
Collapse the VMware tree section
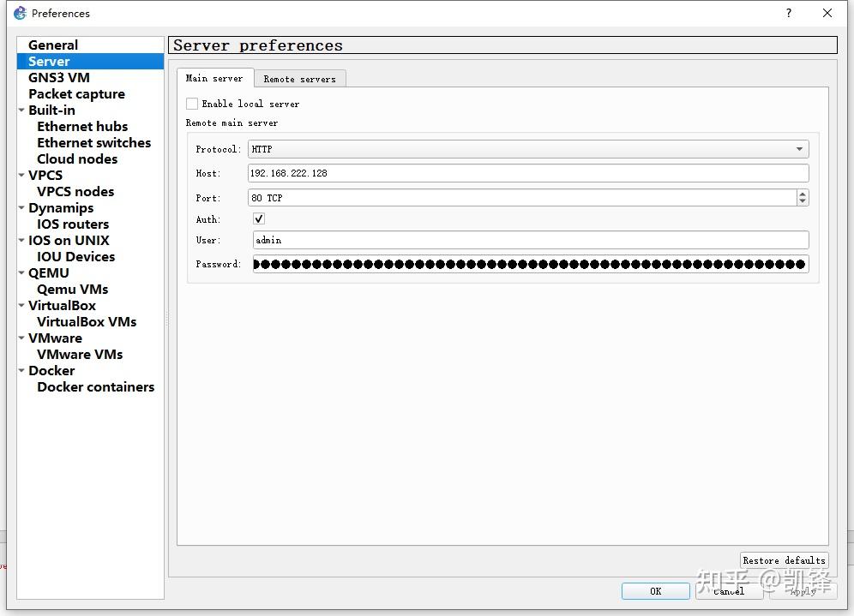coord(21,338)
